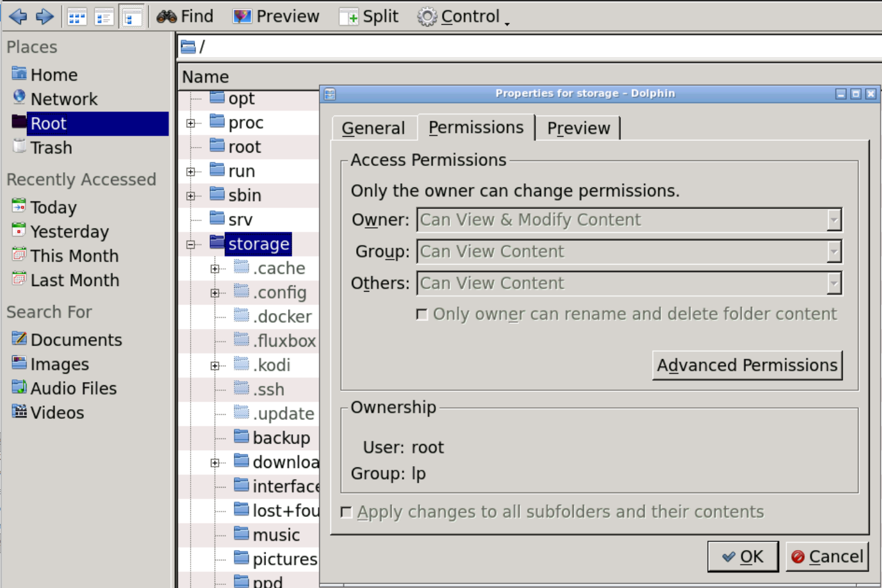Click the Advanced Permissions button
882x588 pixels.
(x=747, y=366)
